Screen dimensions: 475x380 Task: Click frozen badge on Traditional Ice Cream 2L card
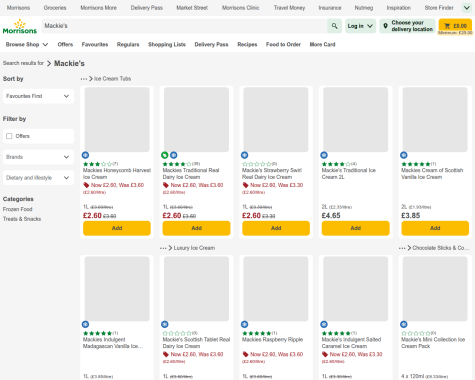click(324, 155)
